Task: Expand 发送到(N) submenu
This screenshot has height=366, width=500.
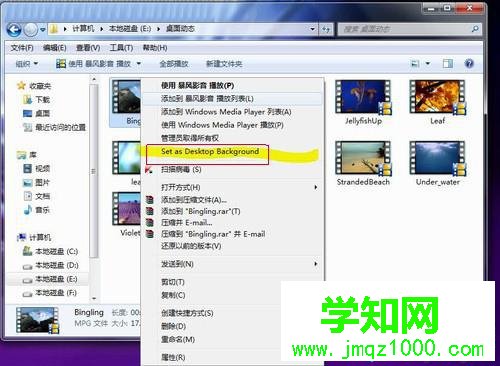Action: (x=233, y=264)
